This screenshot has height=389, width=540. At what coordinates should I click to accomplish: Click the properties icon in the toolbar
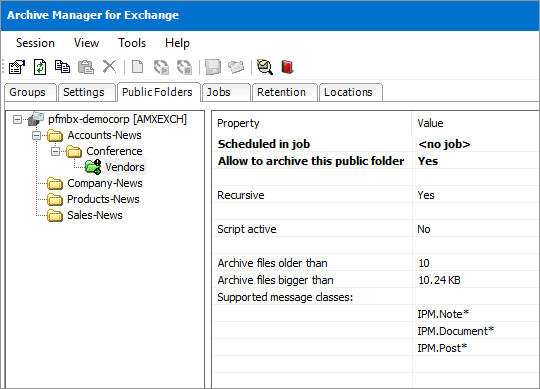[17, 67]
